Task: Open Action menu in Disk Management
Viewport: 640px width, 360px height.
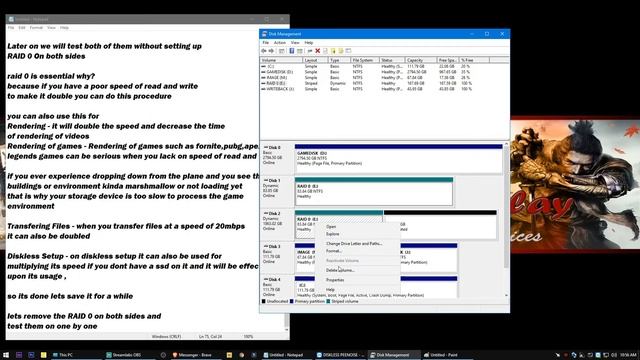Action: [280, 42]
